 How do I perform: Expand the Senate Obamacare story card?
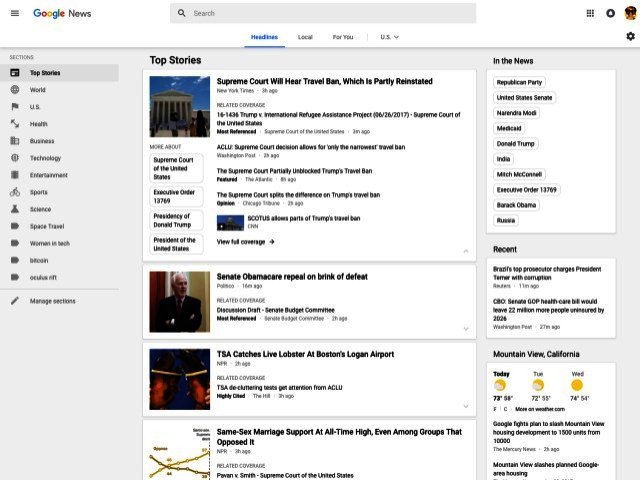pos(465,328)
